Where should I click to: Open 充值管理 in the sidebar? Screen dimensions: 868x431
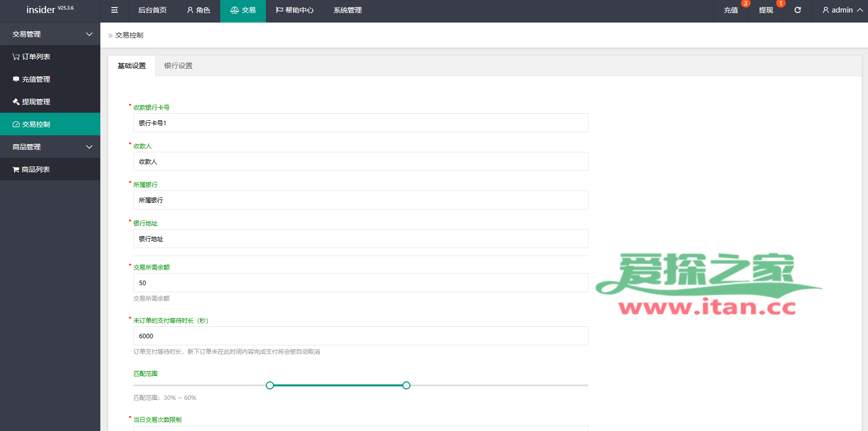tap(36, 79)
